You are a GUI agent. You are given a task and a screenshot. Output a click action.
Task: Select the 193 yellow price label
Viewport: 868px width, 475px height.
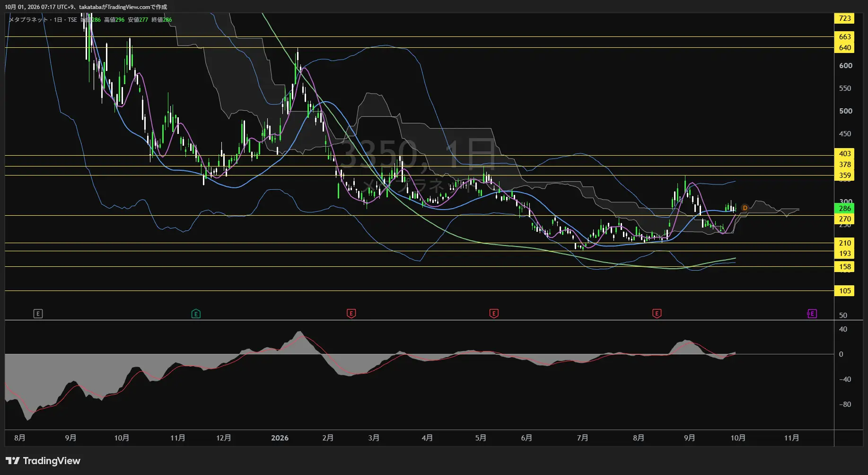(845, 254)
